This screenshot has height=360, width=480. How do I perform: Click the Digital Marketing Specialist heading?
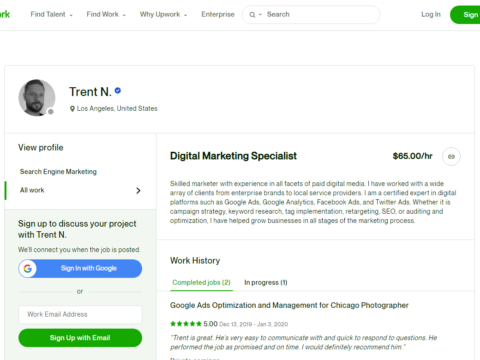233,156
